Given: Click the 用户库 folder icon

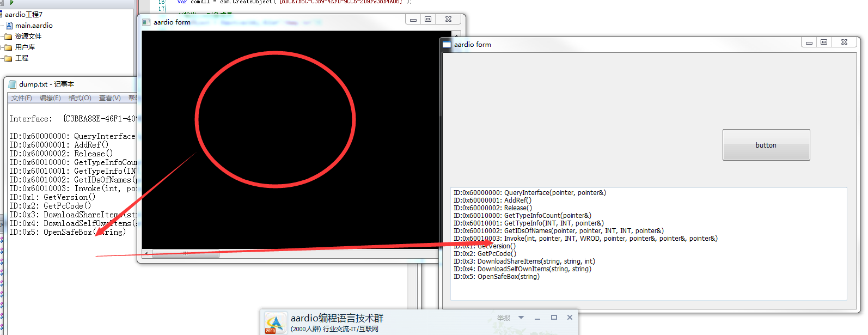Looking at the screenshot, I should coord(8,47).
